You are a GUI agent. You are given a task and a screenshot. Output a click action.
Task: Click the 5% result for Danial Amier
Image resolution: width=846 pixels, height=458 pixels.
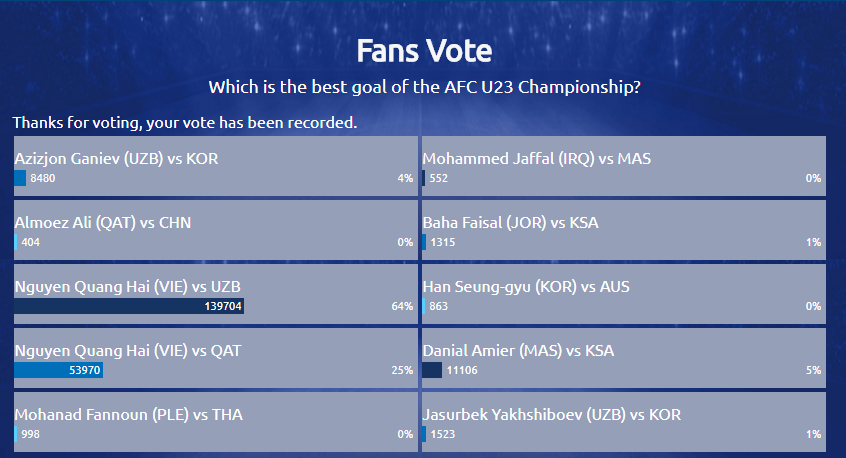coord(814,370)
